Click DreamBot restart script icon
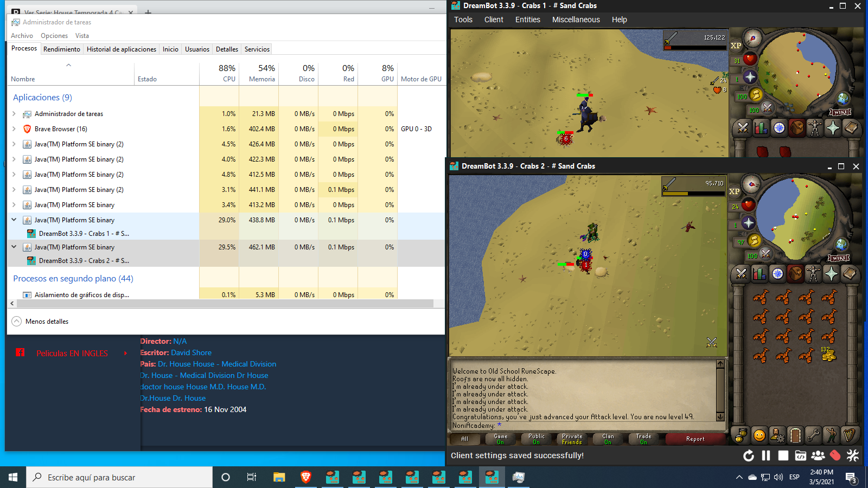The height and width of the screenshot is (488, 868). 749,455
